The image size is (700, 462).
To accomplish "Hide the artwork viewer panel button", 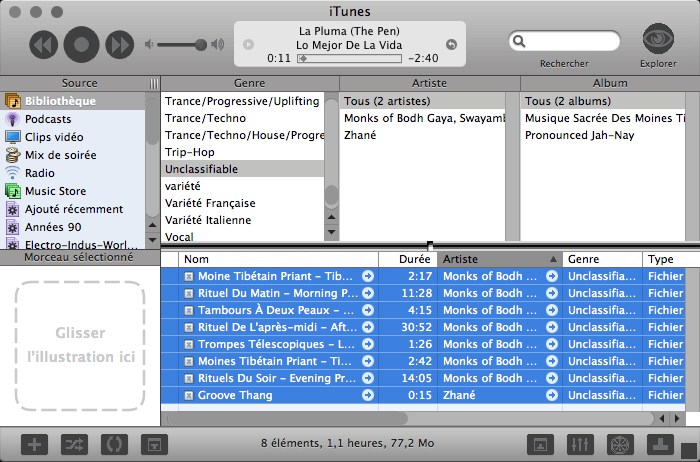I will (154, 444).
